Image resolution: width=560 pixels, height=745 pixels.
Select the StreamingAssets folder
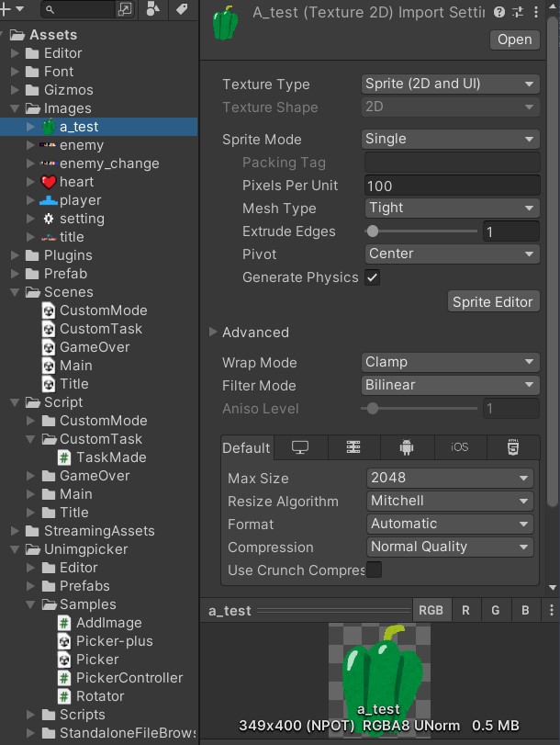coord(99,531)
